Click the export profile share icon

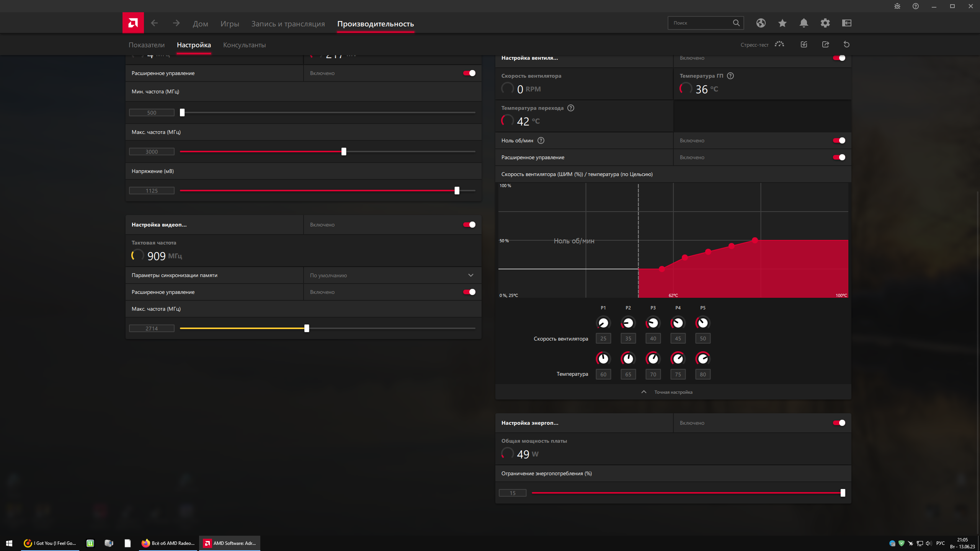pyautogui.click(x=825, y=44)
